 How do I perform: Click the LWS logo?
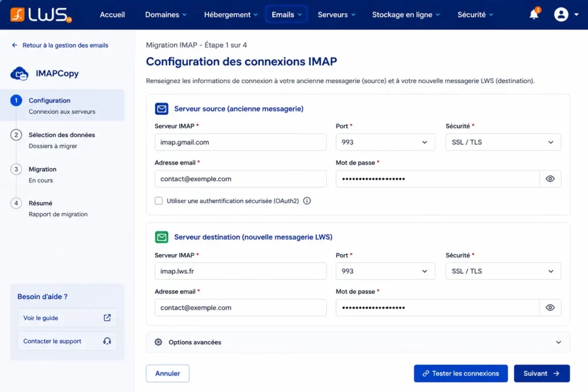click(x=41, y=14)
